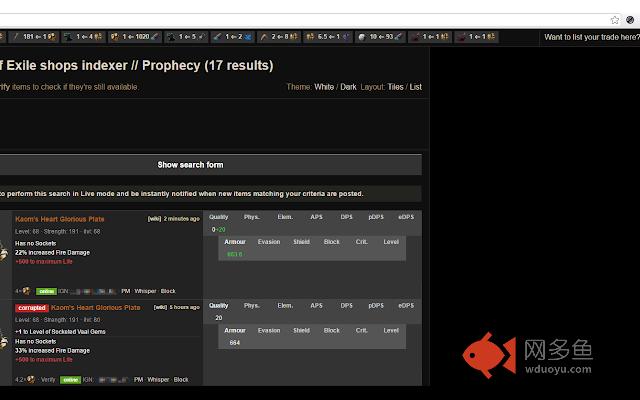Sort by eDPS in first listing header
This screenshot has width=640, height=400.
click(x=406, y=217)
